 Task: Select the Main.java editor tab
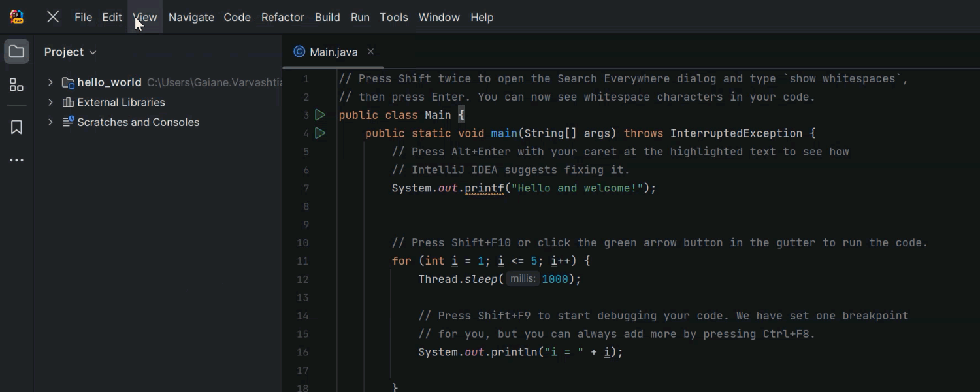333,51
